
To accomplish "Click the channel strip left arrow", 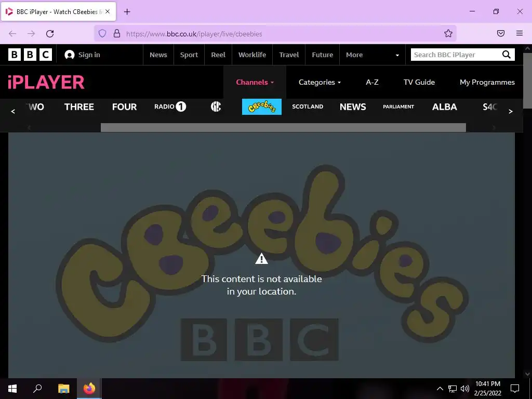I will click(13, 111).
